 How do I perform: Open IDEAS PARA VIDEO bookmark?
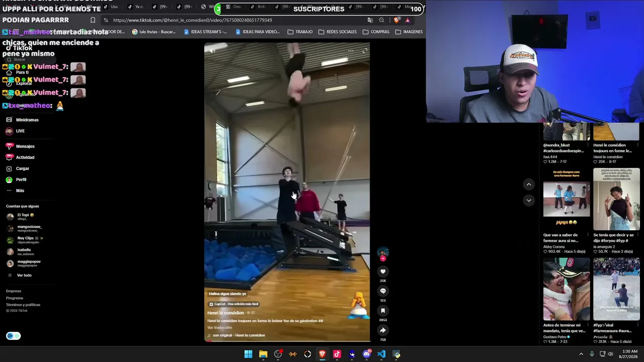click(x=257, y=32)
